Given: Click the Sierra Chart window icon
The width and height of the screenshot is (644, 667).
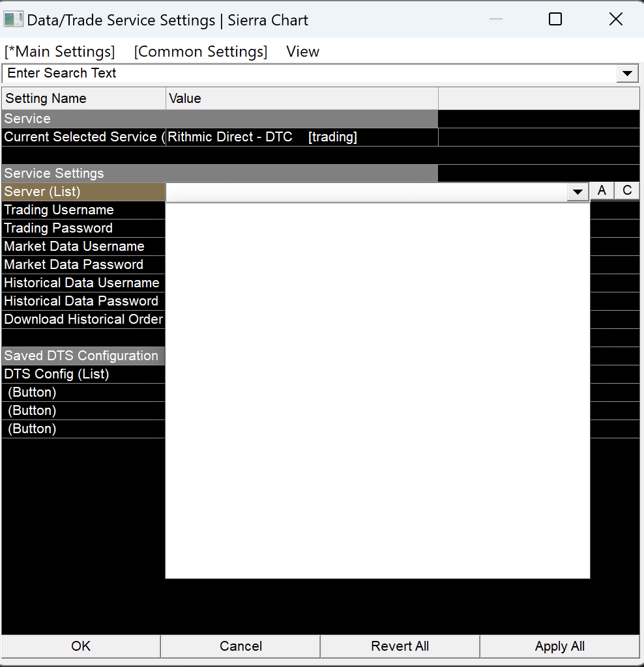Looking at the screenshot, I should pos(13,20).
